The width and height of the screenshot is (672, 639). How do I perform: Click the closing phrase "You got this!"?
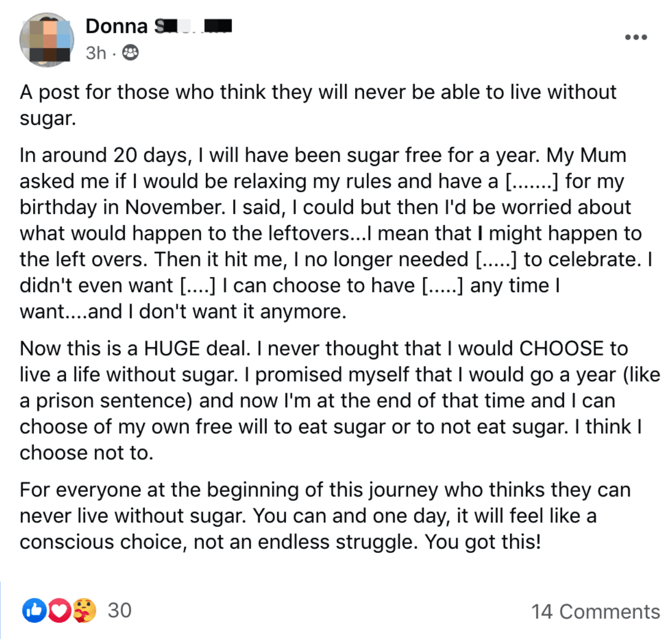[x=483, y=542]
